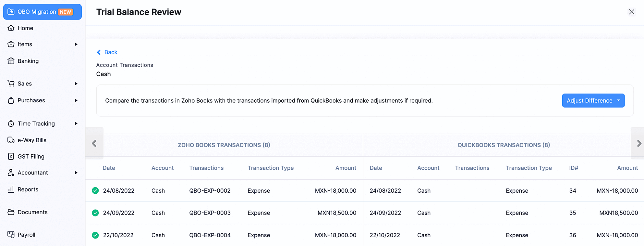This screenshot has width=644, height=246.
Task: Click the Time Tracking clock icon
Action: click(x=11, y=123)
